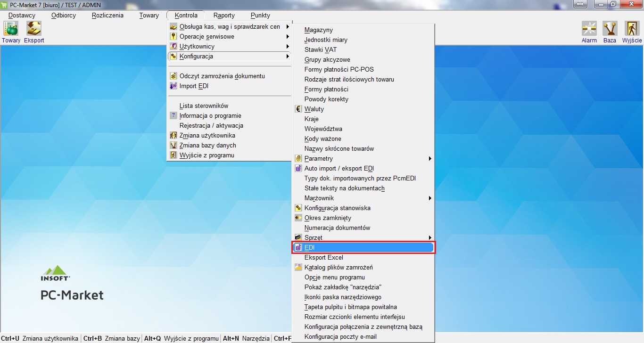644x343 pixels.
Task: Click the Eksport toolbar icon
Action: [x=34, y=29]
